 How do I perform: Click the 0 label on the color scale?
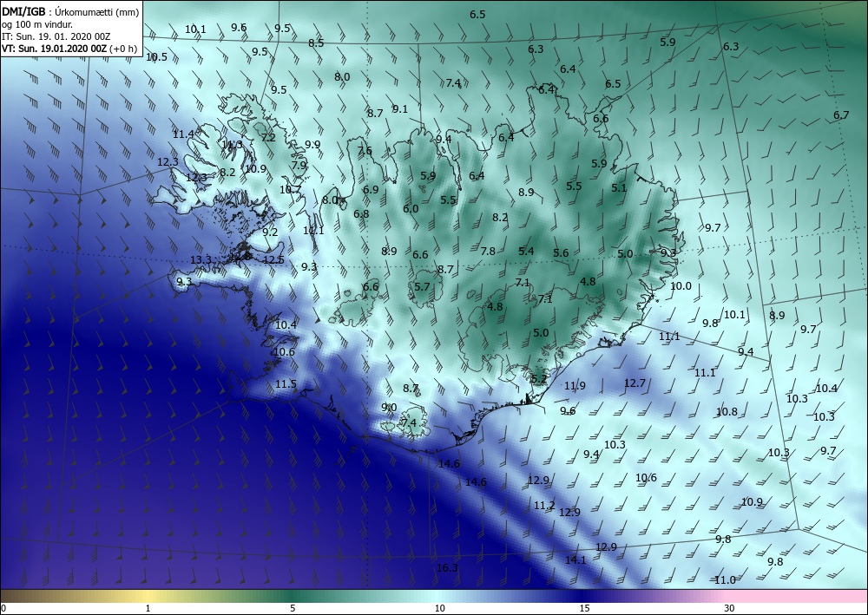pos(3,608)
